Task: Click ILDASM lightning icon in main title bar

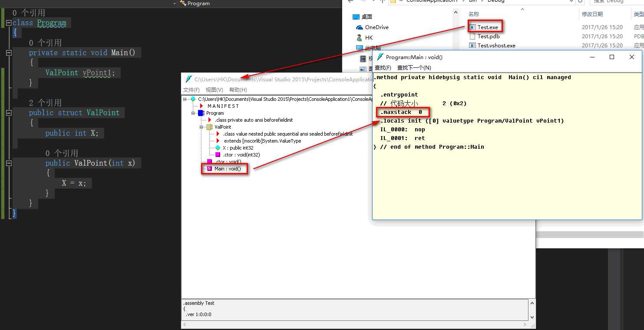Action: pos(188,79)
